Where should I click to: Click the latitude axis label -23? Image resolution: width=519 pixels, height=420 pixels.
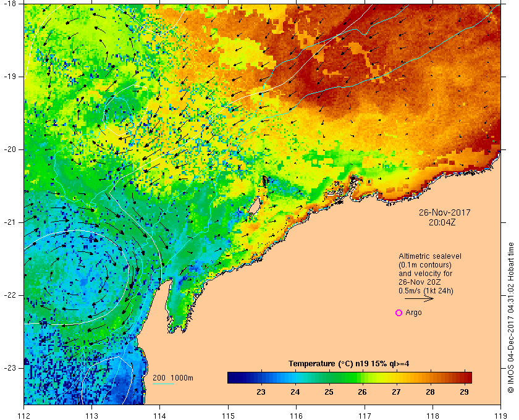(x=9, y=367)
